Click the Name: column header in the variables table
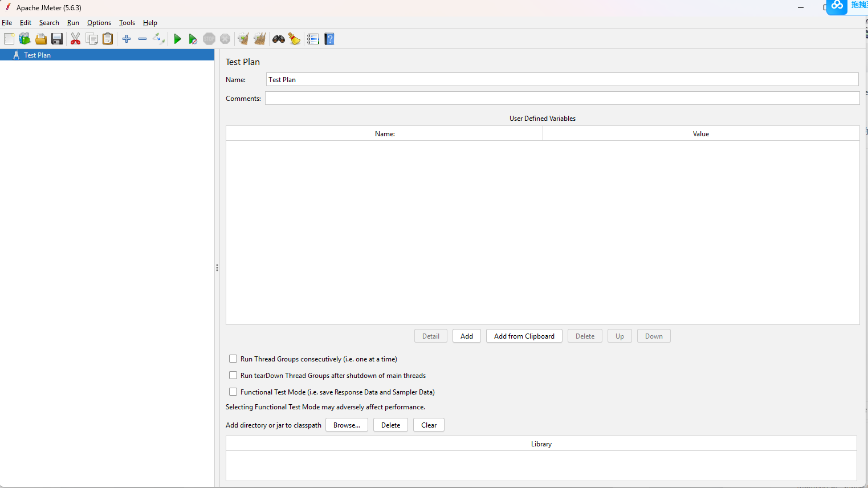The width and height of the screenshot is (868, 488). coord(385,133)
